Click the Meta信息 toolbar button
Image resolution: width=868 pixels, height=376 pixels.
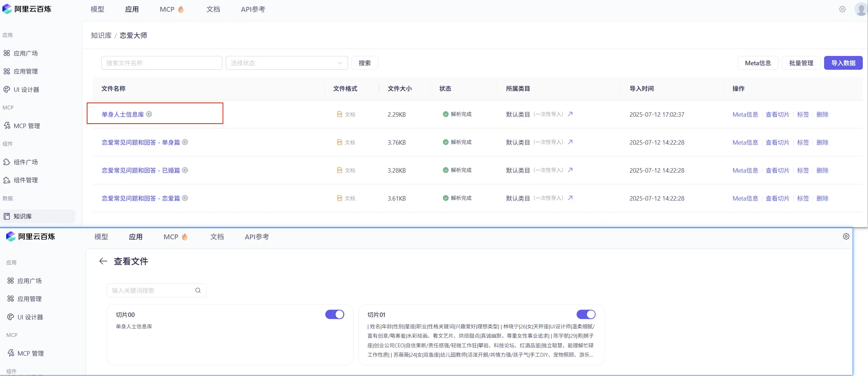758,63
